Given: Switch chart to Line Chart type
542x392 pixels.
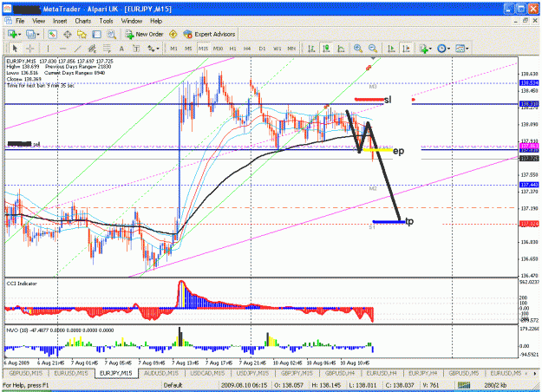Looking at the screenshot, I should [x=341, y=49].
